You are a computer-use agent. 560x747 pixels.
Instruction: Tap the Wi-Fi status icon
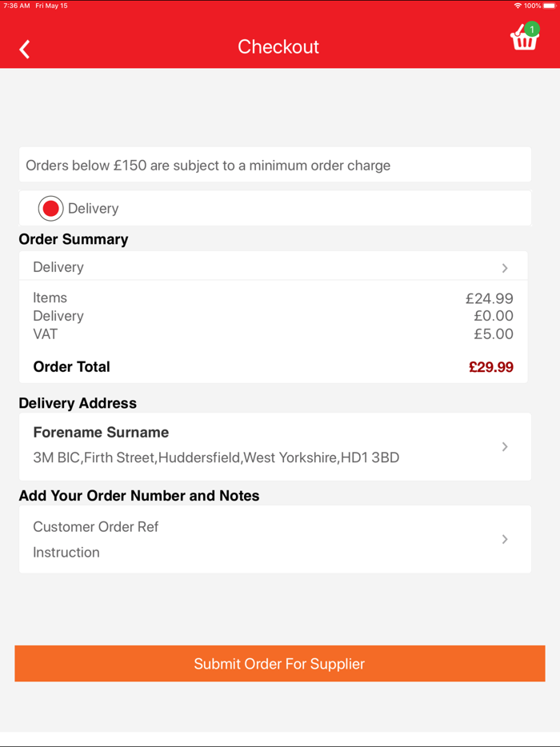click(x=518, y=6)
